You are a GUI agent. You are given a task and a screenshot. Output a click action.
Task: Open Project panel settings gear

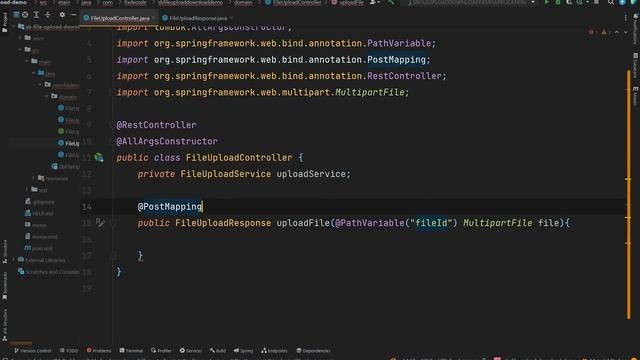(62, 15)
